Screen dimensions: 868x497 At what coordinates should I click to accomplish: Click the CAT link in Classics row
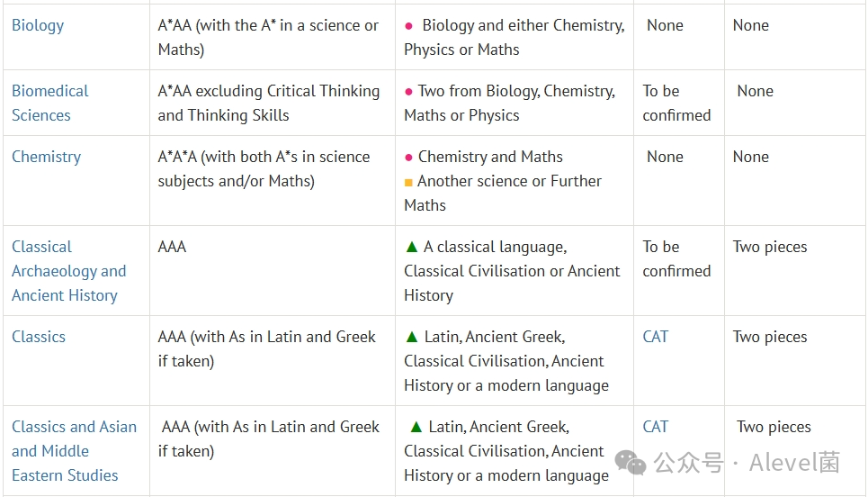click(656, 337)
